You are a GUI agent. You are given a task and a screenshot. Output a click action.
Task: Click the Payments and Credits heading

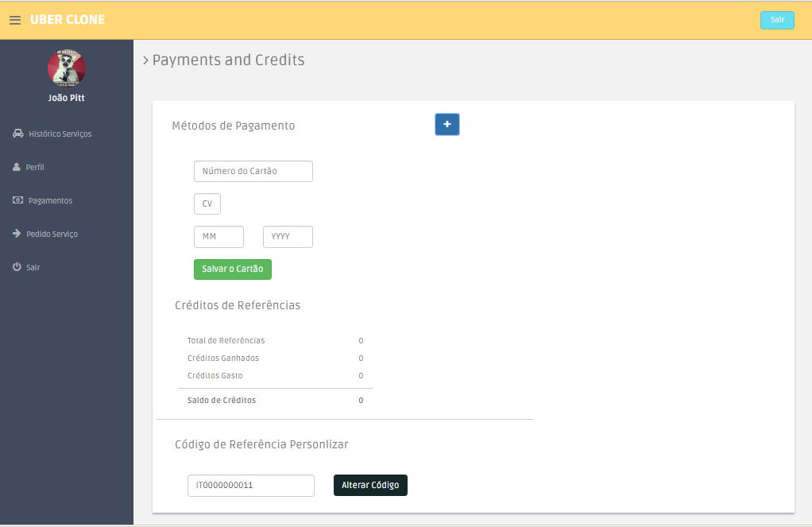point(228,60)
